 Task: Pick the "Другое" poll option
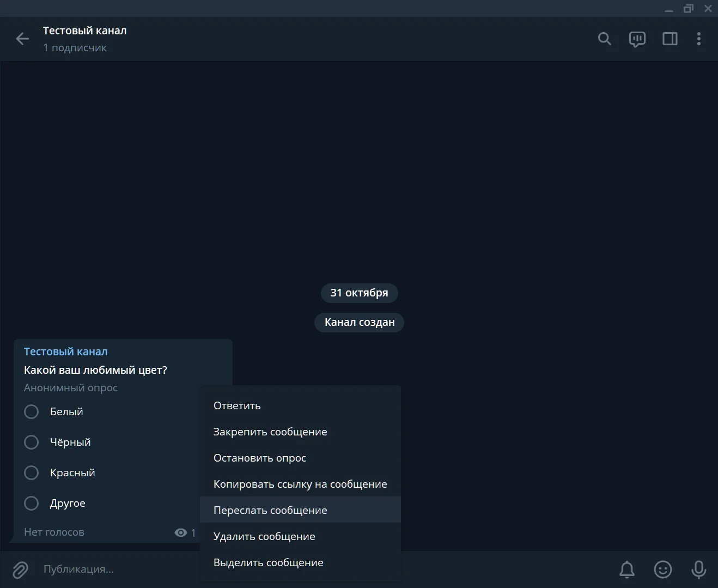(32, 503)
